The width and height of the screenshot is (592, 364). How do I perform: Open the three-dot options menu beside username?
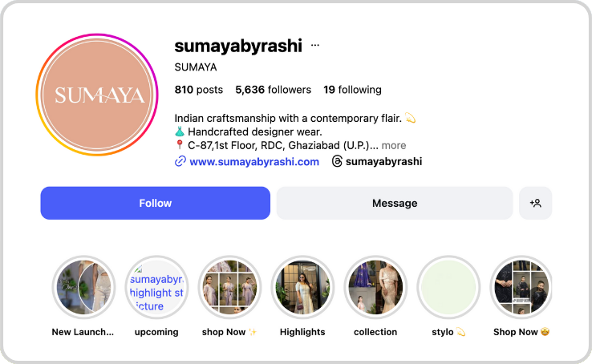pos(315,46)
